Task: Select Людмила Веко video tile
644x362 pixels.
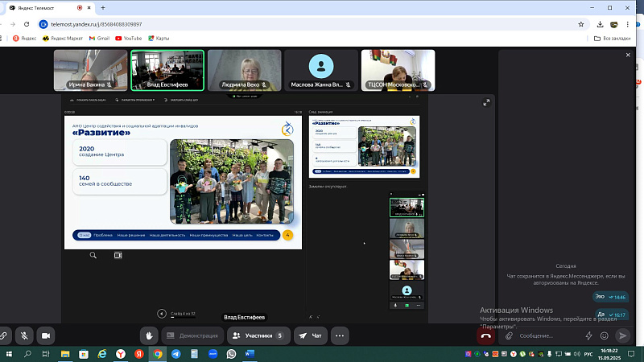Action: [245, 70]
